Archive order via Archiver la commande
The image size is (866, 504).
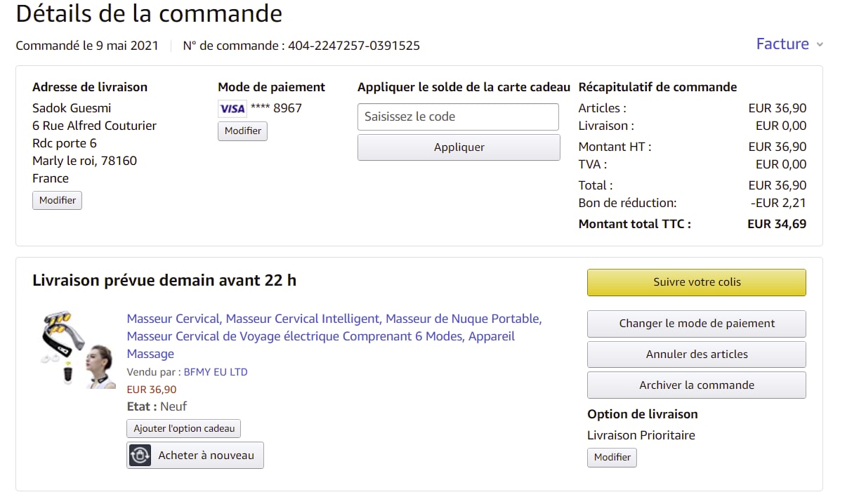point(696,385)
